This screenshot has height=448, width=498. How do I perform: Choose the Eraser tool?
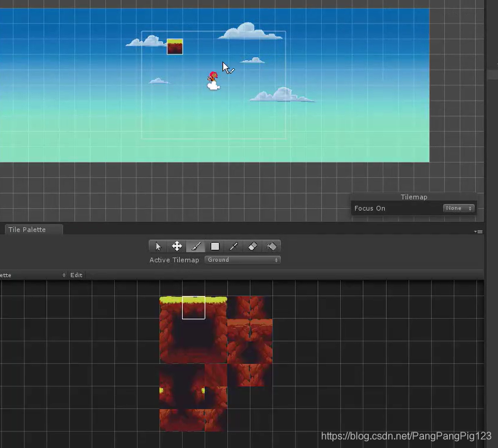pyautogui.click(x=253, y=246)
